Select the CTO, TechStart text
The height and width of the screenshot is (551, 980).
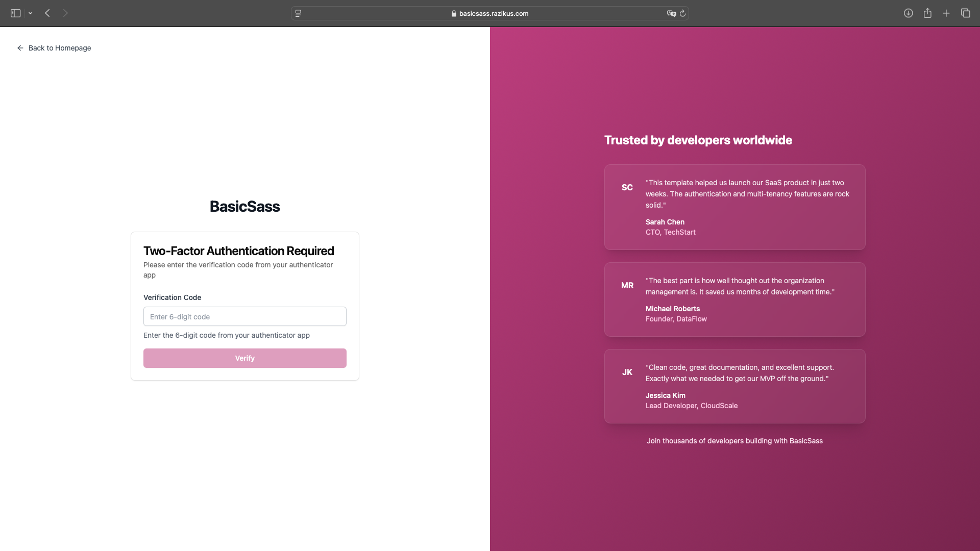pyautogui.click(x=671, y=232)
